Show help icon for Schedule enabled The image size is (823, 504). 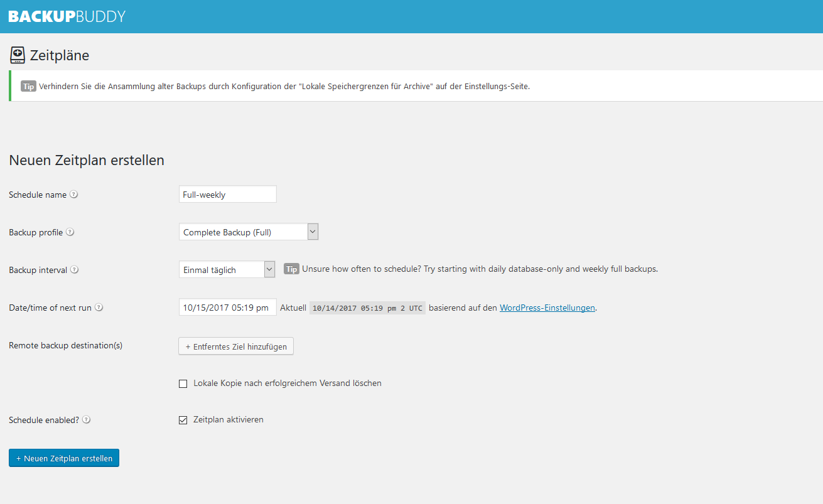click(x=87, y=420)
